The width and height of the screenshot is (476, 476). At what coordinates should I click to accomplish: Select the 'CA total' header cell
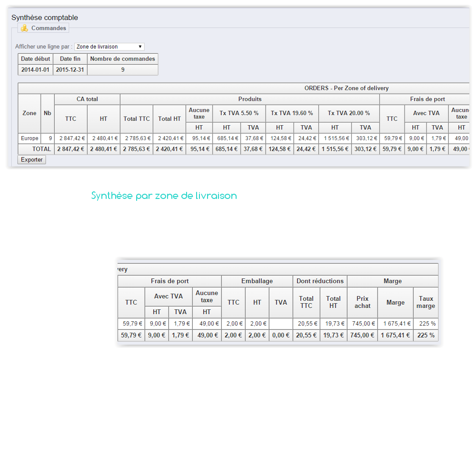pyautogui.click(x=87, y=99)
